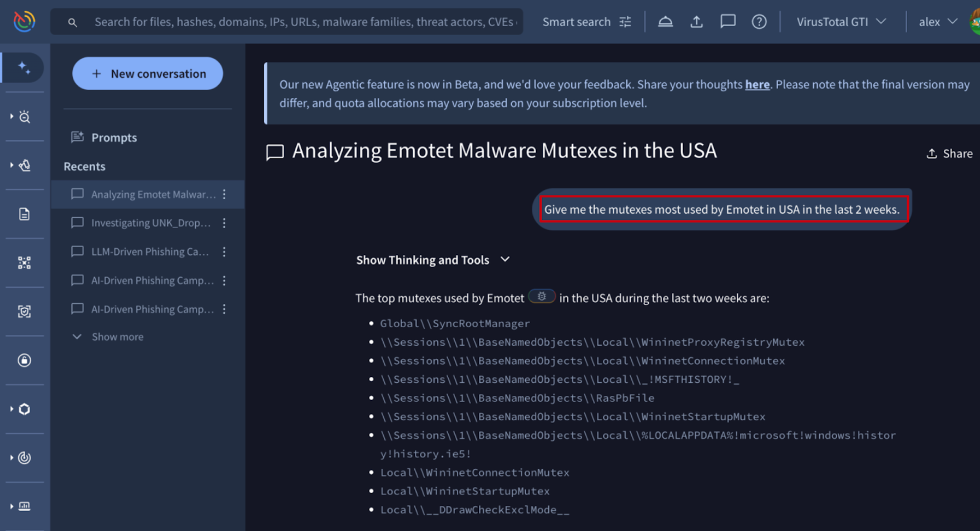Image resolution: width=980 pixels, height=531 pixels.
Task: Click the RasPbFile mutex entry
Action: pos(517,398)
